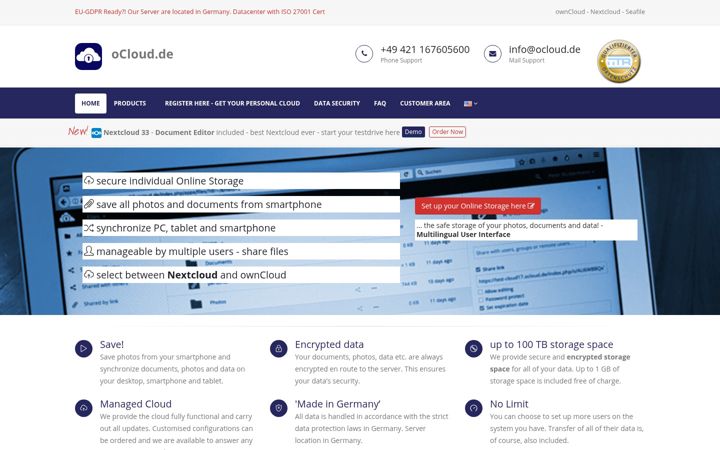Click the 'Made in Germany' heading
The image size is (720, 450).
point(338,404)
